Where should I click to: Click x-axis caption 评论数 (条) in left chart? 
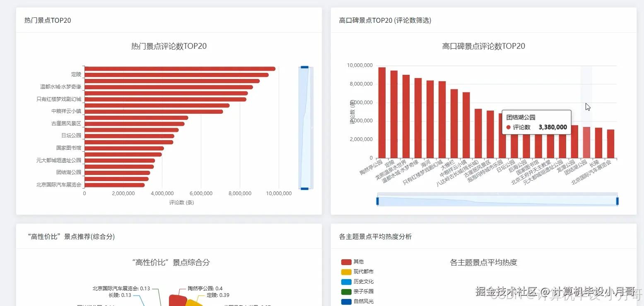(x=181, y=203)
